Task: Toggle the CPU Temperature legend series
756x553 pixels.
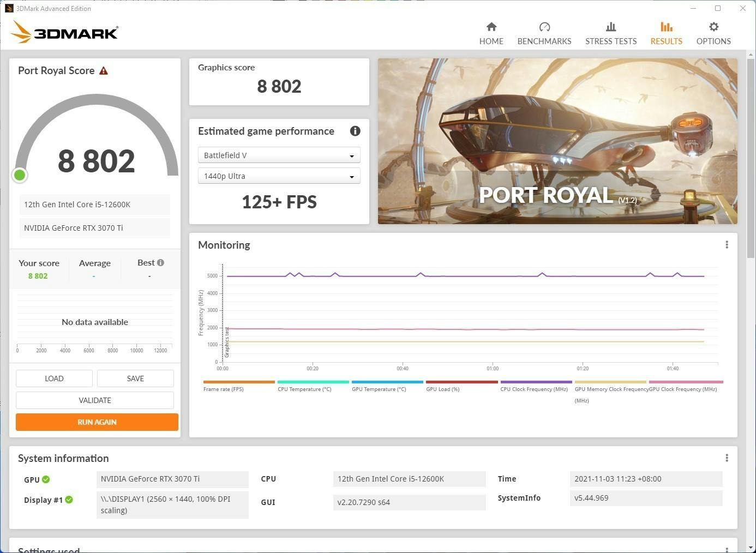Action: [x=304, y=389]
